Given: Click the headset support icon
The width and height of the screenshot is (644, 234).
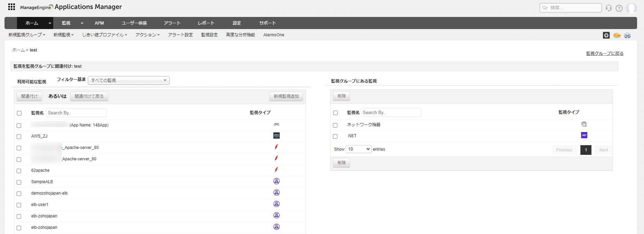Looking at the screenshot, I should [609, 8].
